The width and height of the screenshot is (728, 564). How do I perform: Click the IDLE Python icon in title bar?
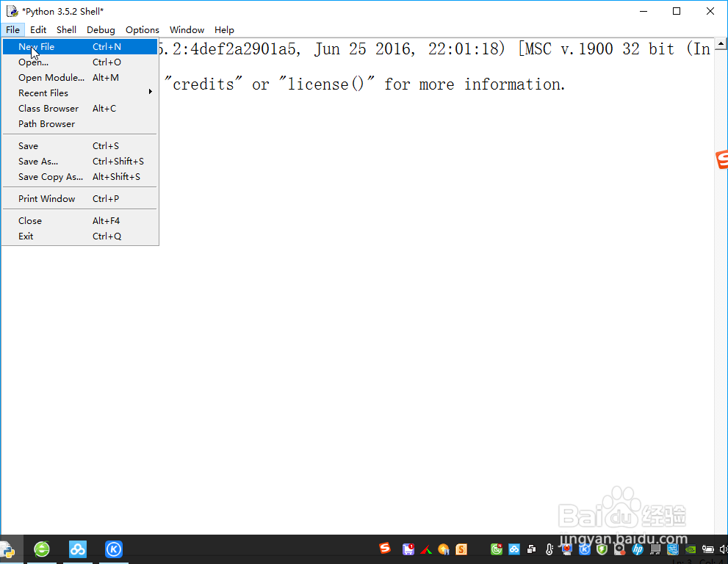point(12,11)
